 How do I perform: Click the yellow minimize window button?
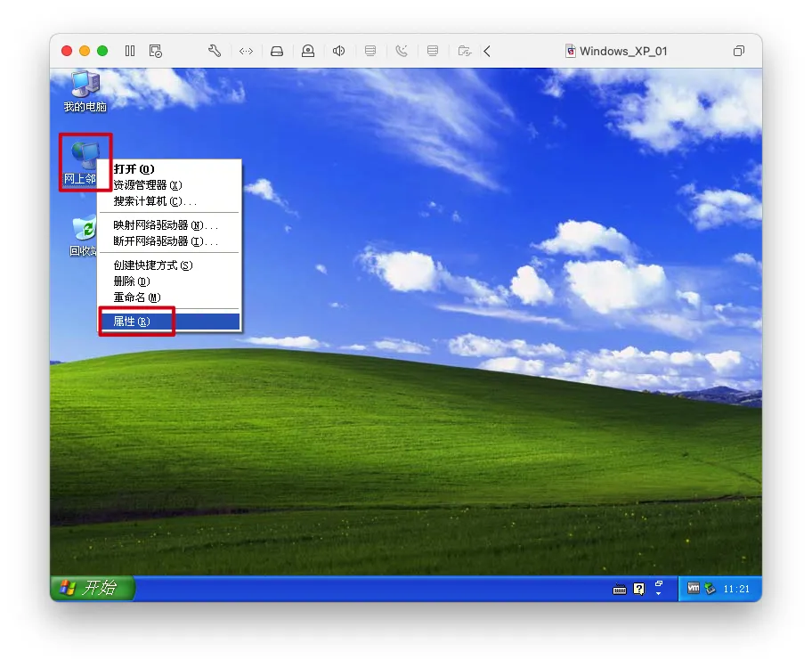pos(85,51)
